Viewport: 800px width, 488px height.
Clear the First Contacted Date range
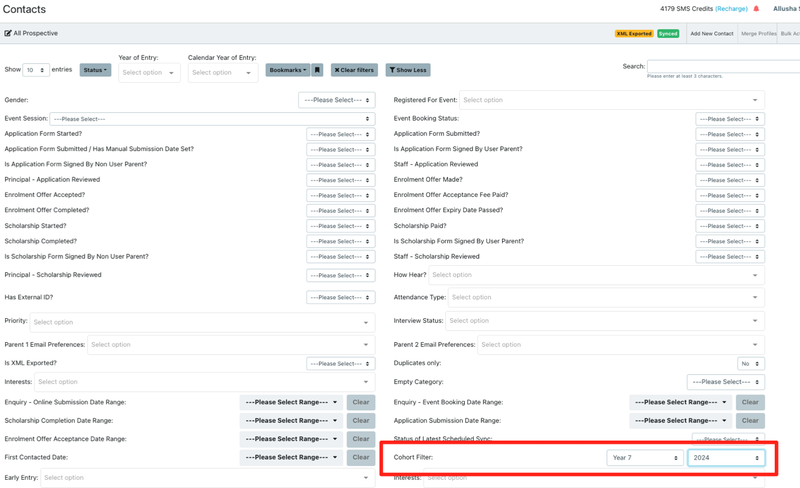click(361, 457)
